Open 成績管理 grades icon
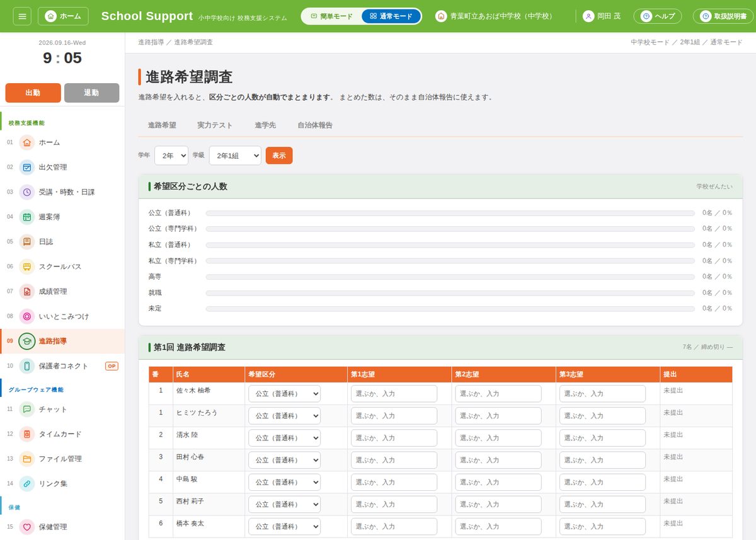The image size is (756, 540). [27, 291]
